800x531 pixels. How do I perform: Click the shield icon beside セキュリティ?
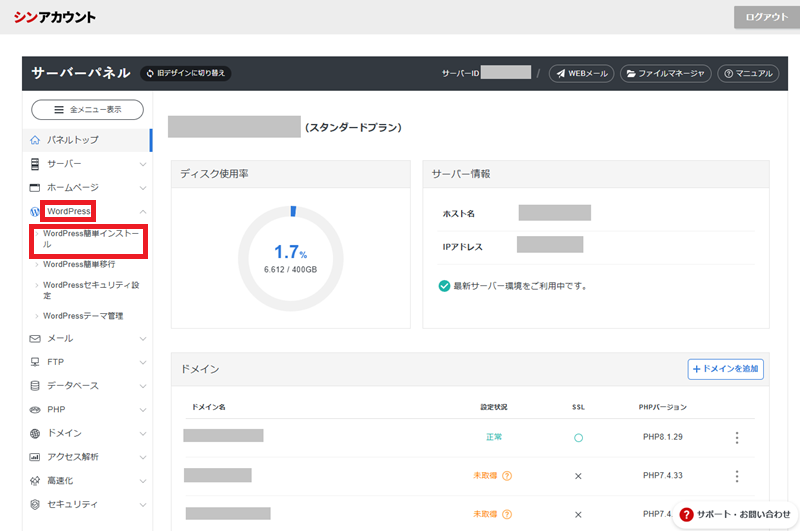coord(36,504)
